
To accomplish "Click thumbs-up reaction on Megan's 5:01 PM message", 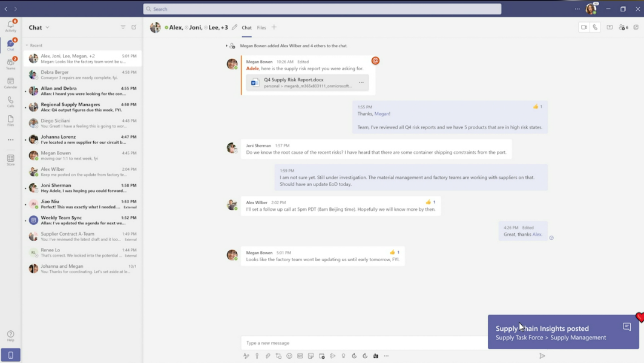I will point(394,252).
